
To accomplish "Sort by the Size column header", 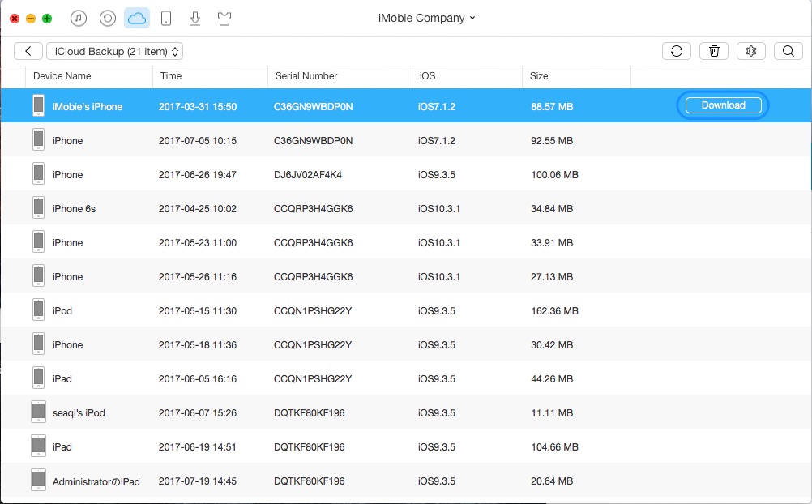I will point(539,76).
